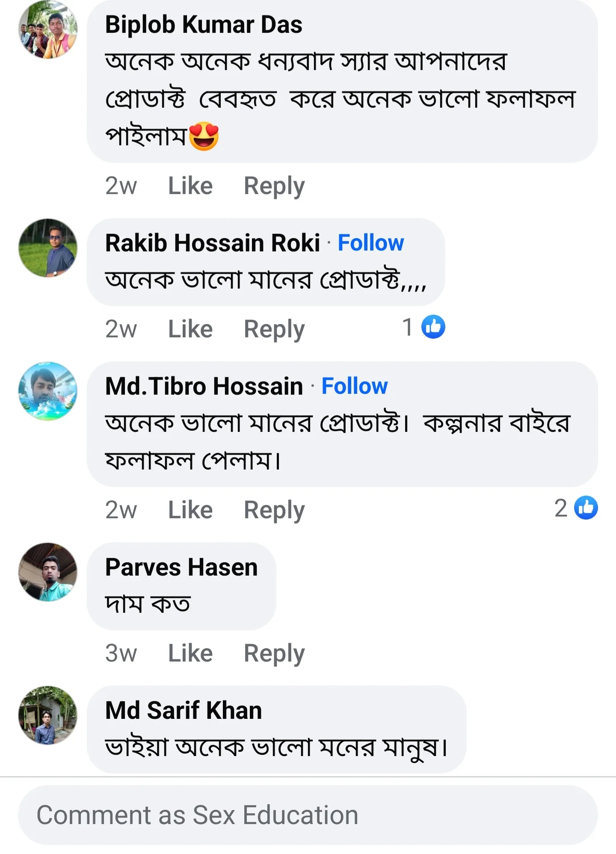Follow Md.Tibro Hossain
This screenshot has width=616, height=854.
pos(355,386)
